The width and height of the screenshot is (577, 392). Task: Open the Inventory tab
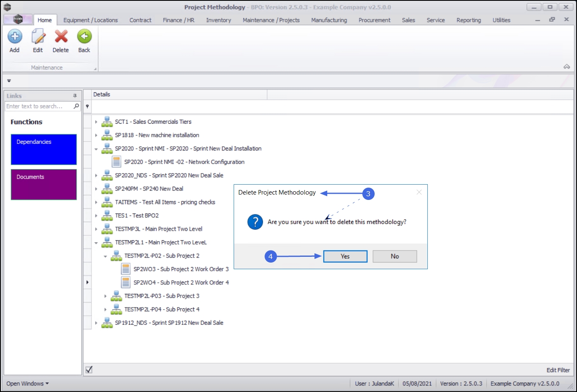(x=218, y=20)
